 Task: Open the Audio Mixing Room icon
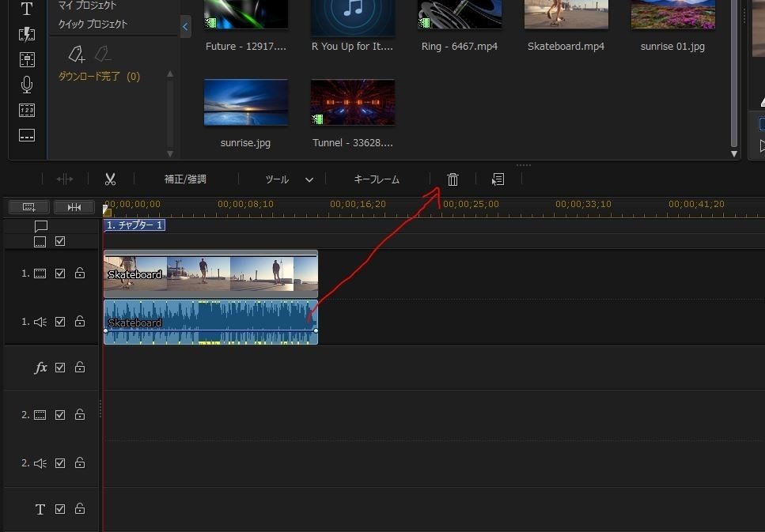point(27,59)
